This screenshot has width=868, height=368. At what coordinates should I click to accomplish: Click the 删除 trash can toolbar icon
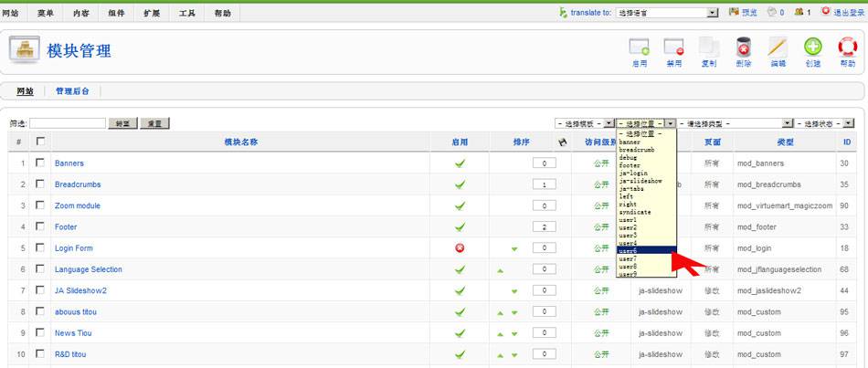coord(744,47)
